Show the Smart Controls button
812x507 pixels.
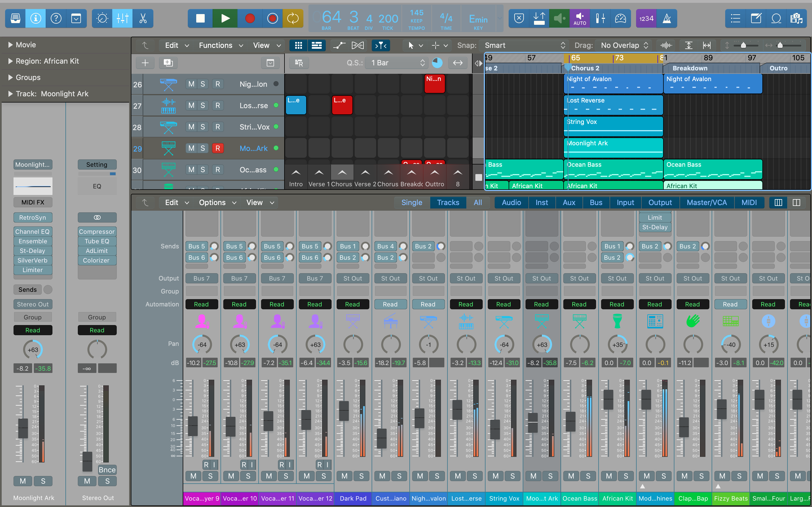[102, 18]
